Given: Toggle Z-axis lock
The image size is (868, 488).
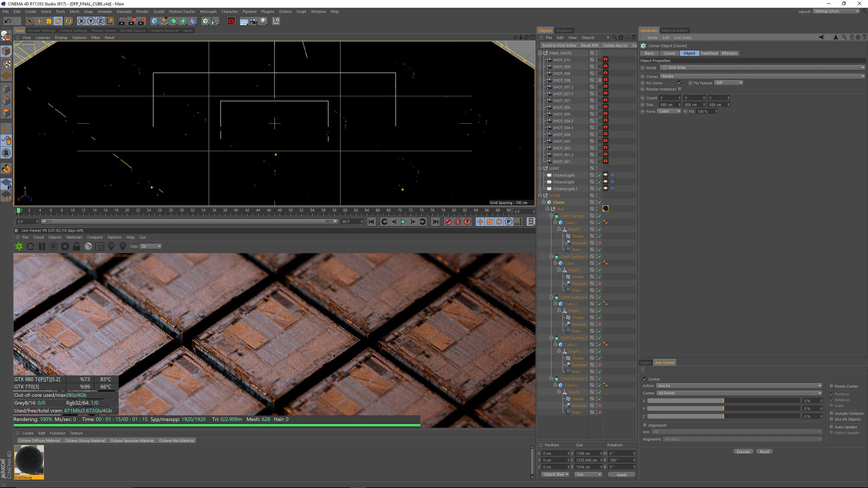Looking at the screenshot, I should coord(100,21).
